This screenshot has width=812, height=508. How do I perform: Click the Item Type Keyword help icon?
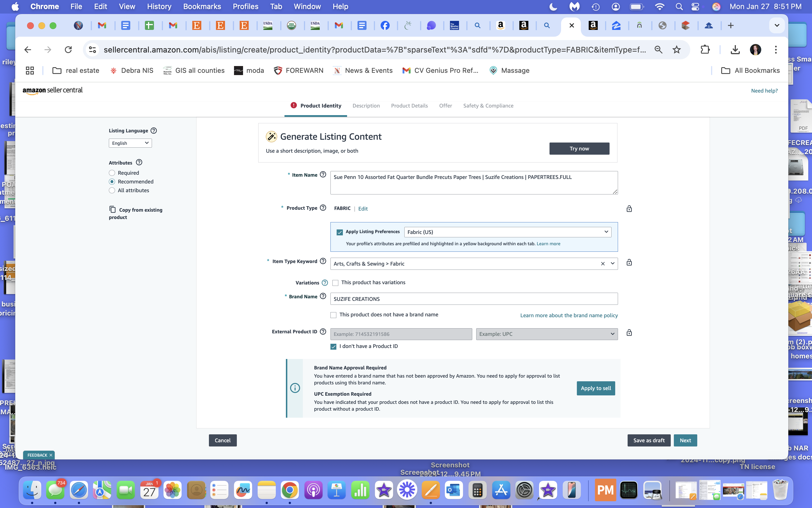click(x=323, y=261)
